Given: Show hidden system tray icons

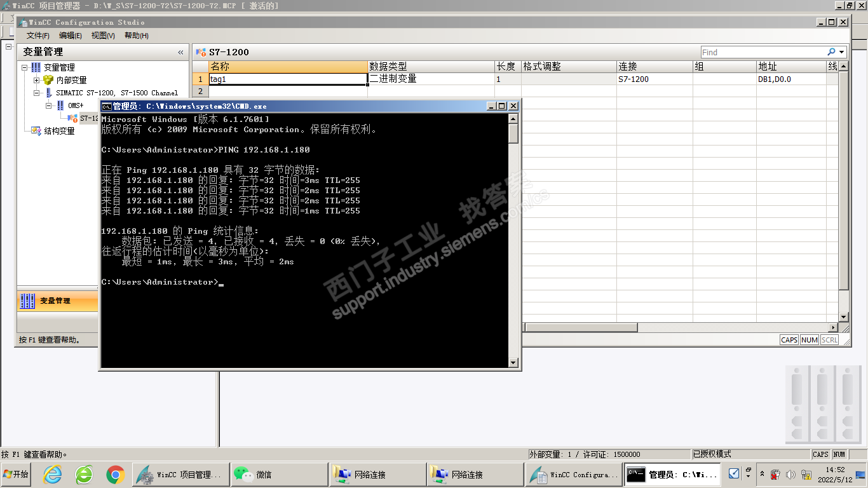Looking at the screenshot, I should [x=762, y=474].
